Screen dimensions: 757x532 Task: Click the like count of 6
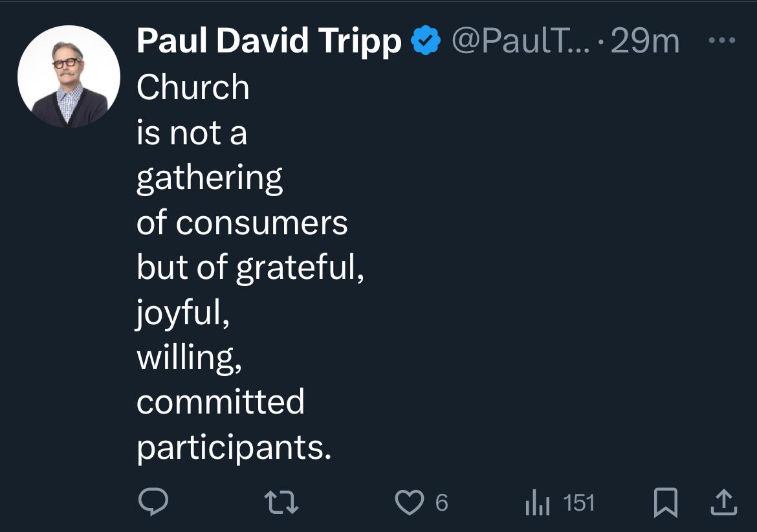(x=441, y=503)
